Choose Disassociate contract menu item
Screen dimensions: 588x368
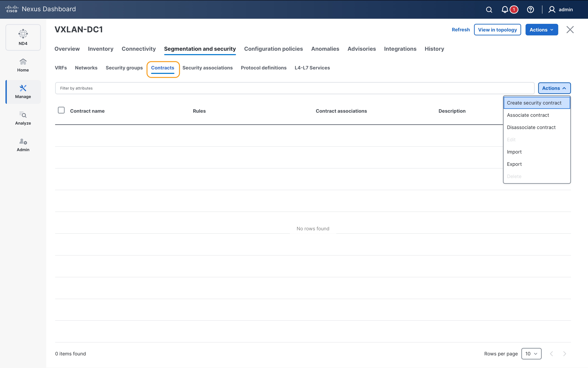coord(537,127)
